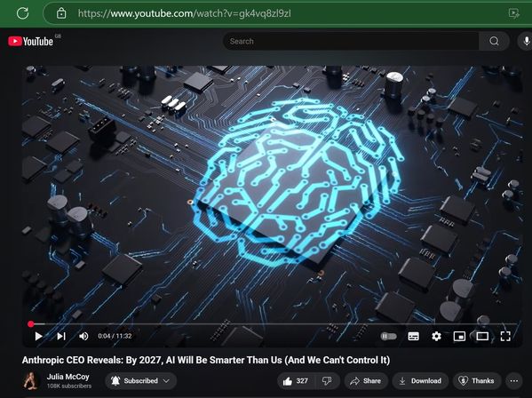The width and height of the screenshot is (532, 398).
Task: Open the site info lock icon
Action: tap(61, 13)
